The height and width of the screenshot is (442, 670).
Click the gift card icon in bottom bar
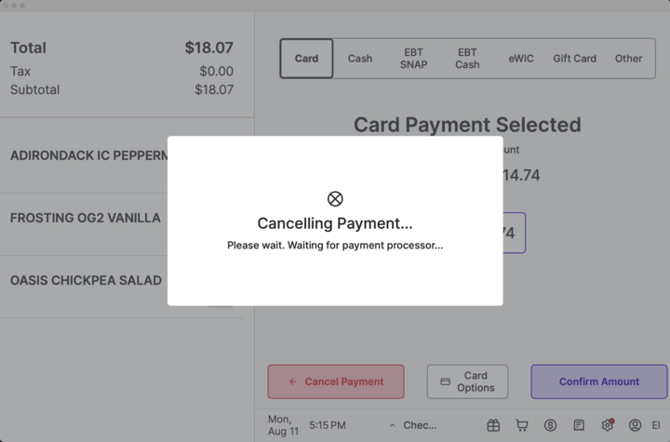pyautogui.click(x=493, y=425)
